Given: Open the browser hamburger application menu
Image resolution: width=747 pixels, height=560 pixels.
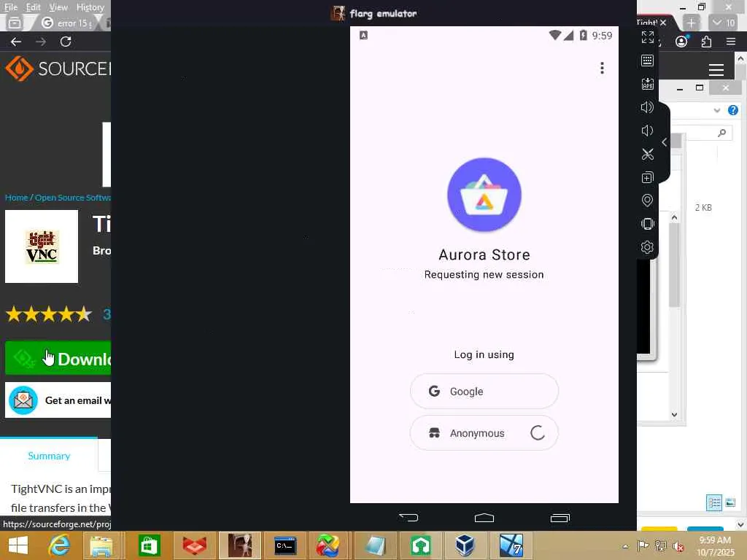Looking at the screenshot, I should (x=731, y=42).
